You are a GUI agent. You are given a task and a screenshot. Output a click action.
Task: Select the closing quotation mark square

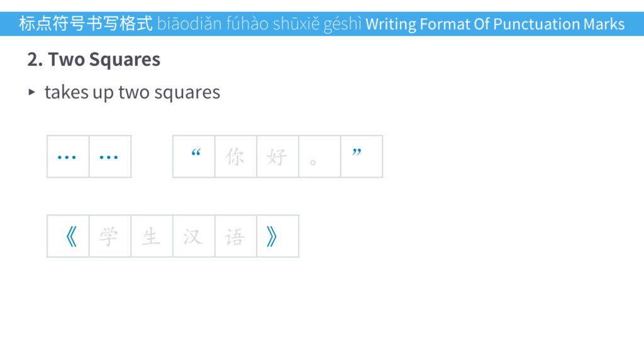point(362,156)
